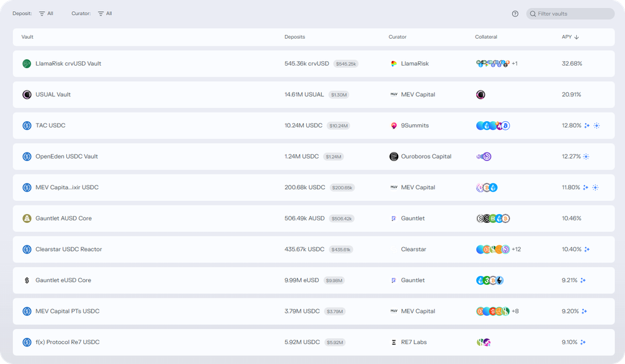Screen dimensions: 625x364
Task: Click the Gauntlet eUSD Core dollar icon
Action: [x=27, y=280]
